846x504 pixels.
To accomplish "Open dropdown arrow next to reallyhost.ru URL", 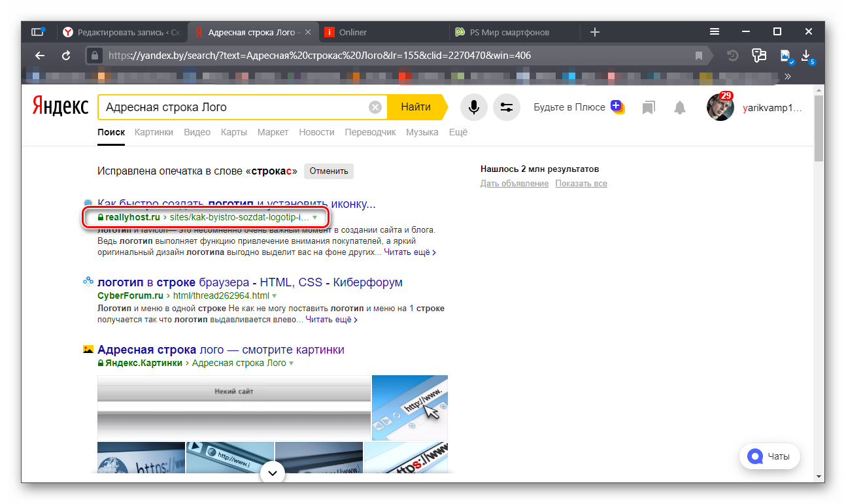I will 315,217.
